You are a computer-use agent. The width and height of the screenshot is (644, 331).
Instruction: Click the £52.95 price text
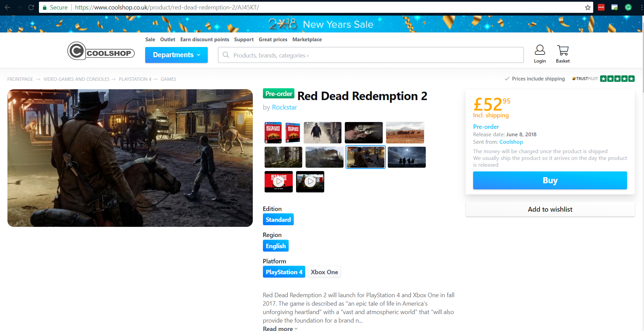click(491, 104)
